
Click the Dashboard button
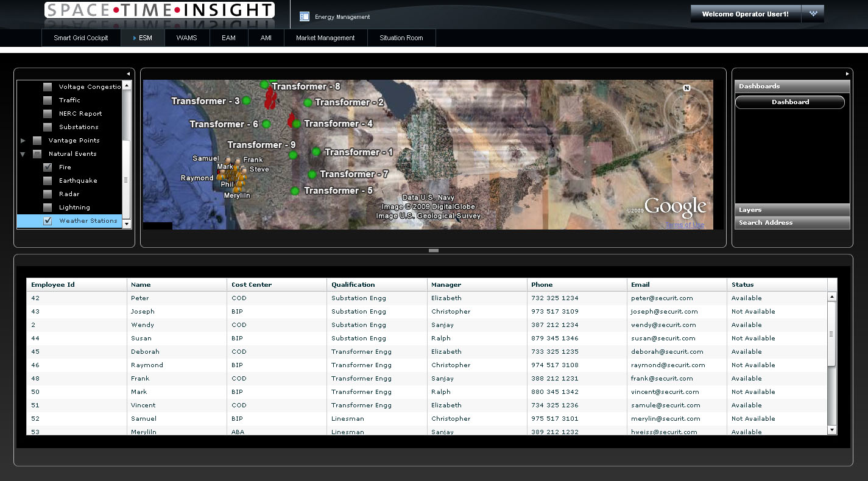click(790, 102)
